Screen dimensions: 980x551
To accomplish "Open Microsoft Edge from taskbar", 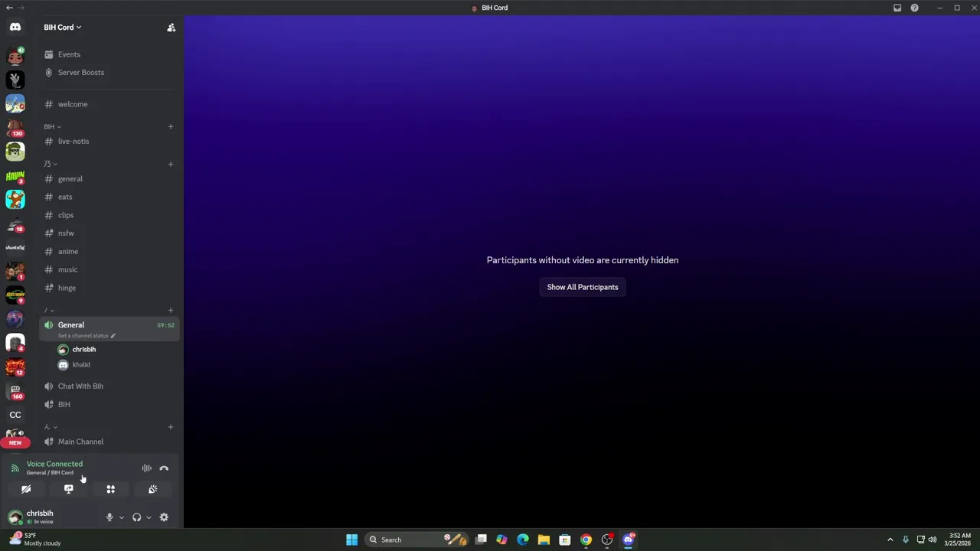I will [523, 540].
